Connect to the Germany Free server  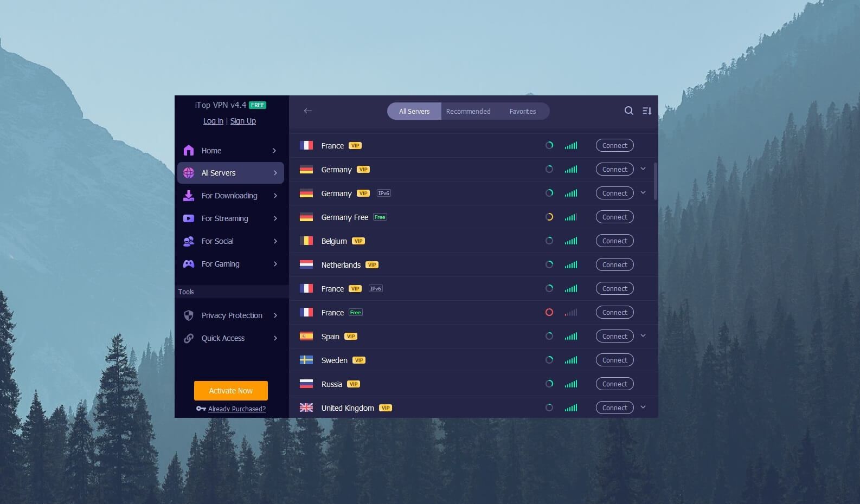[615, 217]
